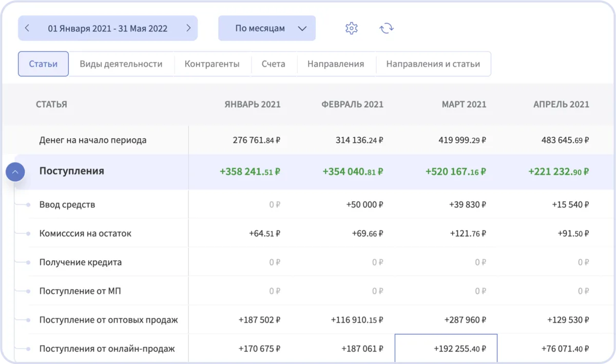The height and width of the screenshot is (364, 616).
Task: Click the +76 071.40 ₽ cell
Action: click(x=565, y=349)
